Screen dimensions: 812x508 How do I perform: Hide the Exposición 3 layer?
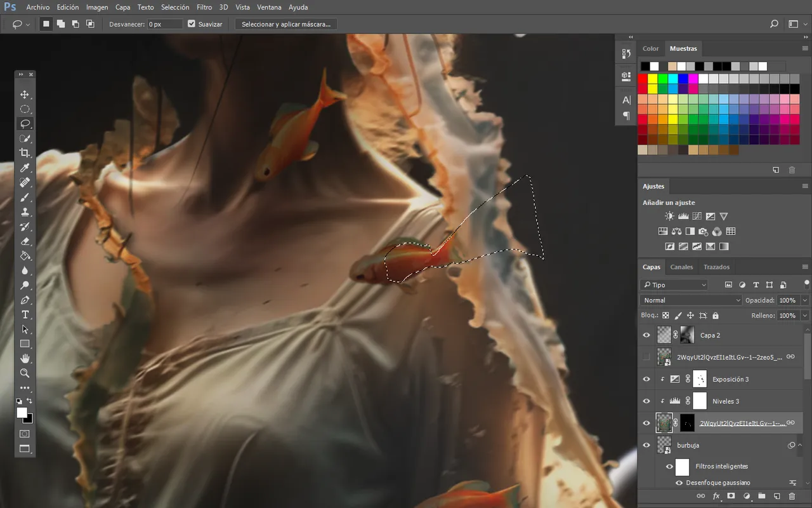click(x=646, y=379)
